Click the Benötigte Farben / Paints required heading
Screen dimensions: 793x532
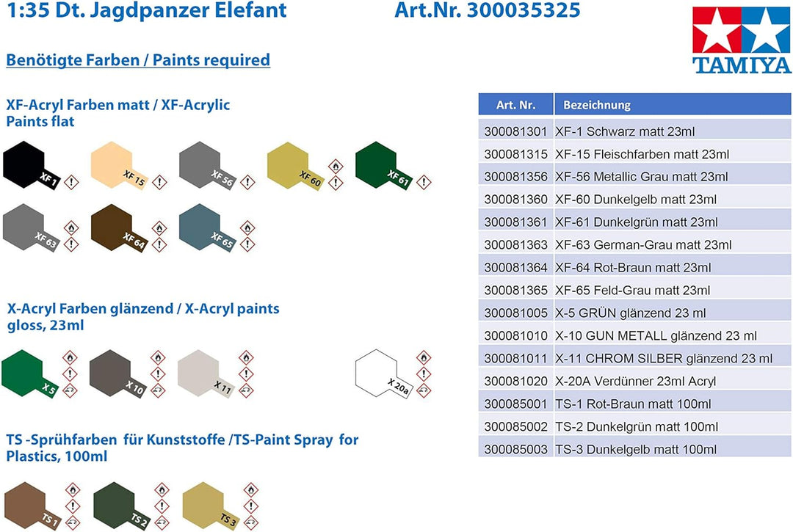pos(138,60)
